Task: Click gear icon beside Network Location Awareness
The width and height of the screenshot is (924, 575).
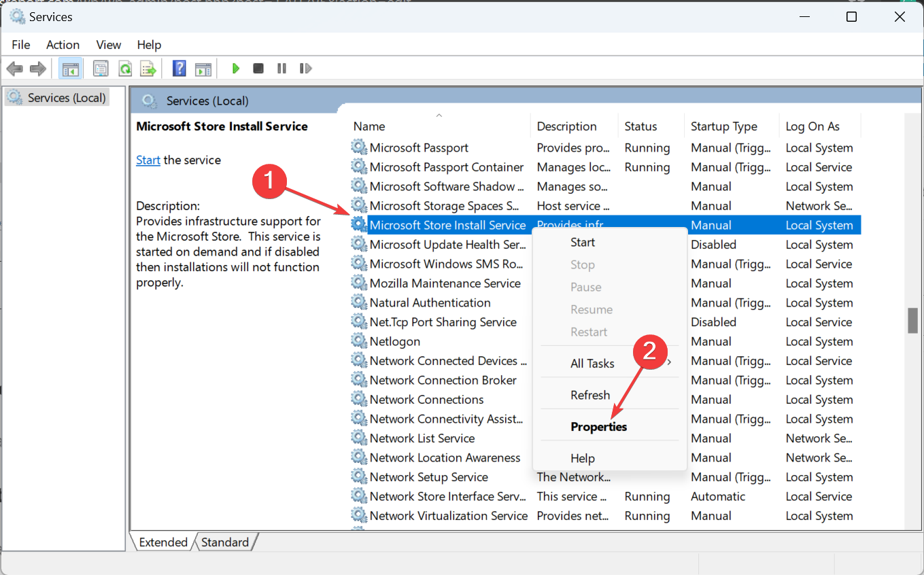Action: click(359, 457)
